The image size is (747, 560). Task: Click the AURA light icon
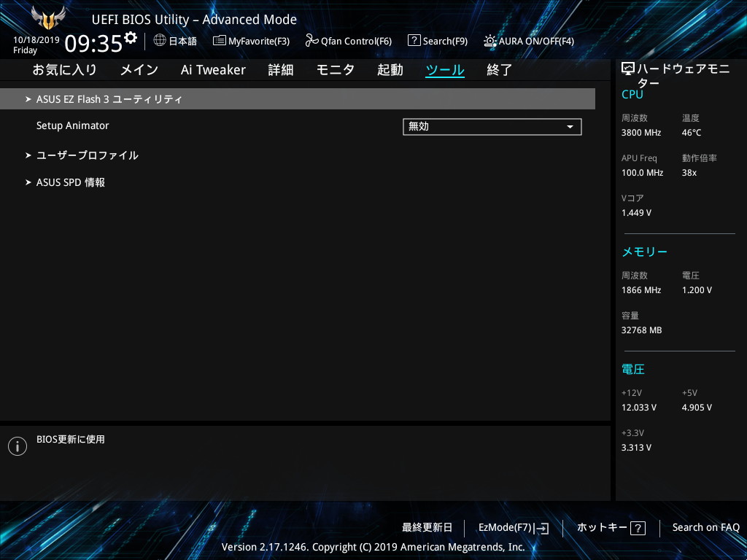click(x=490, y=41)
